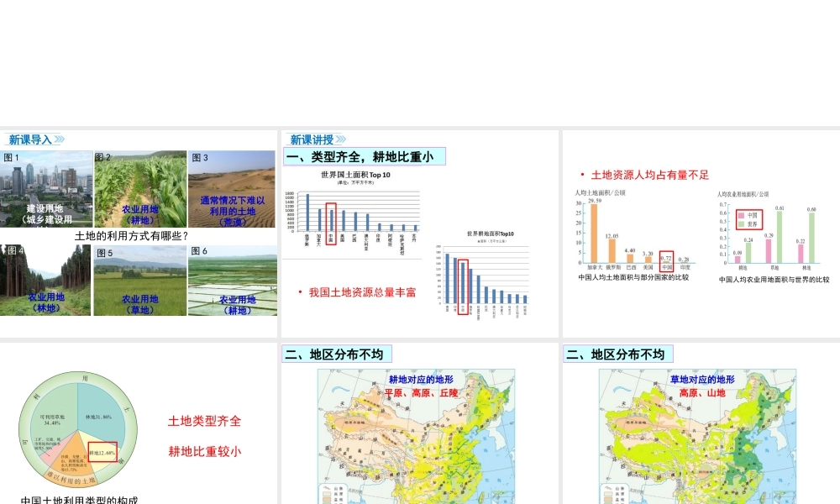Click the 可利用草地 34.48% pie slice

click(52, 419)
